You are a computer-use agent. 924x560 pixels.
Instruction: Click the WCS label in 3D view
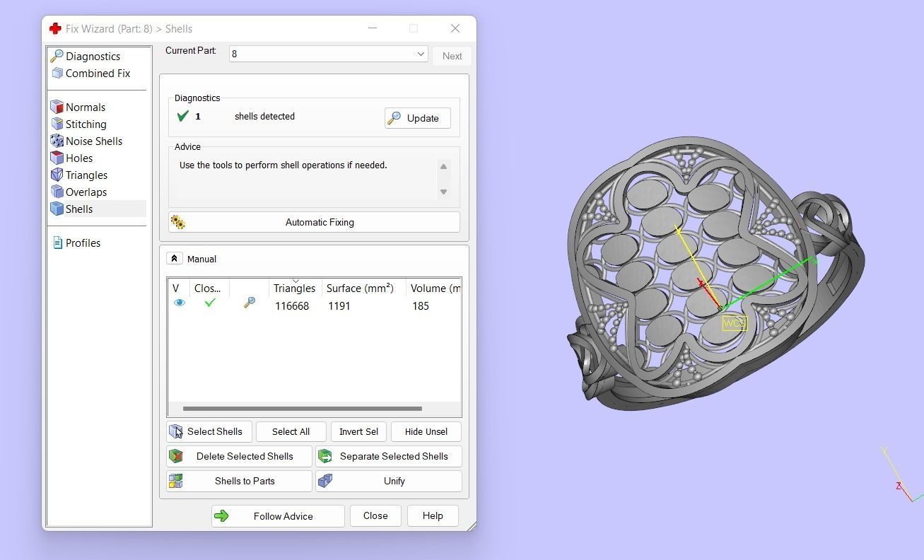pyautogui.click(x=735, y=324)
